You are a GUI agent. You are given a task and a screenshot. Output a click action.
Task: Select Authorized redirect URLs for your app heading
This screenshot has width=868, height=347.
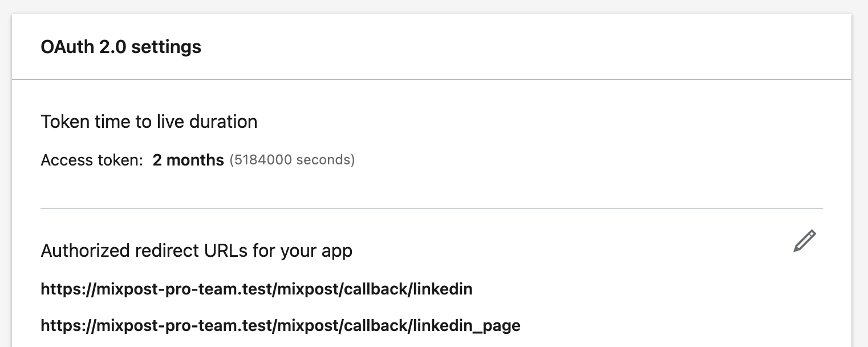(196, 251)
